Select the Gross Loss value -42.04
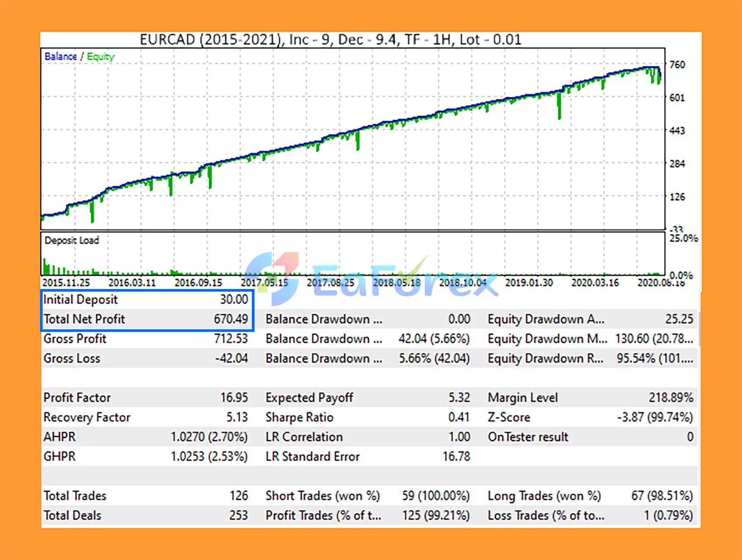This screenshot has width=742, height=560. (x=231, y=358)
